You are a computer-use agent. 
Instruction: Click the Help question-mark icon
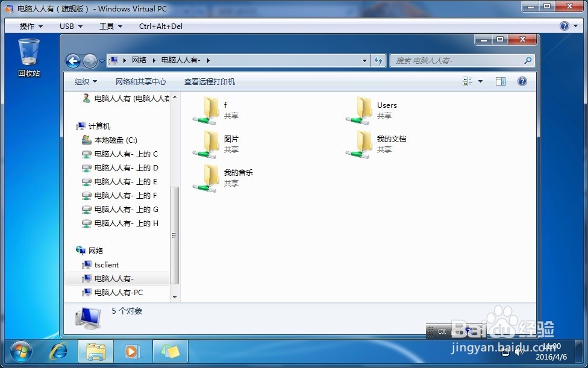click(522, 81)
